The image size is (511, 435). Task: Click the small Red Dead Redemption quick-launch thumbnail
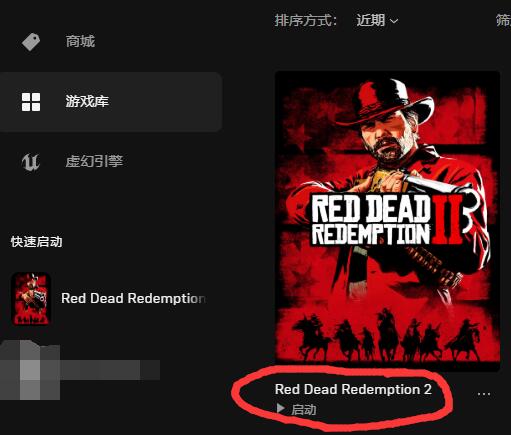point(31,299)
